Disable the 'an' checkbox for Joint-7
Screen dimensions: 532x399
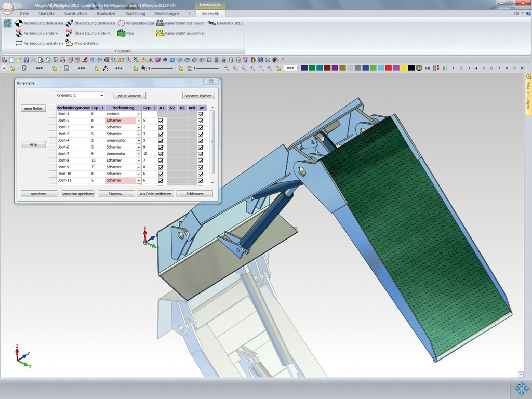pyautogui.click(x=201, y=154)
